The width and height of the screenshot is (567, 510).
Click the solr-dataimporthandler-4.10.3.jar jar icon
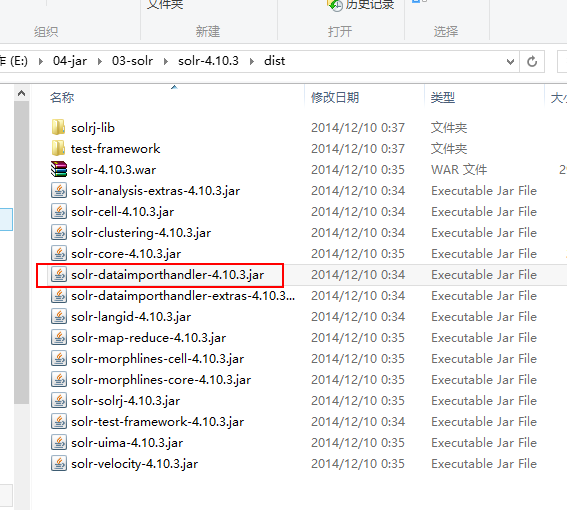coord(59,274)
